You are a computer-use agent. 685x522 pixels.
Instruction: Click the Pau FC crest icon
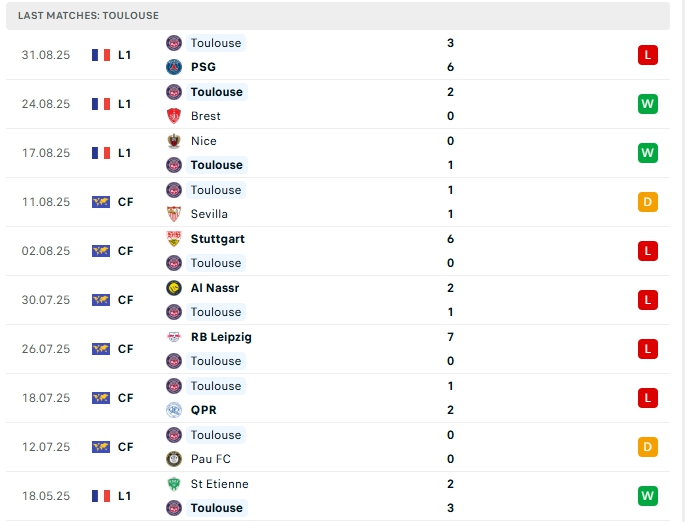[x=174, y=459]
